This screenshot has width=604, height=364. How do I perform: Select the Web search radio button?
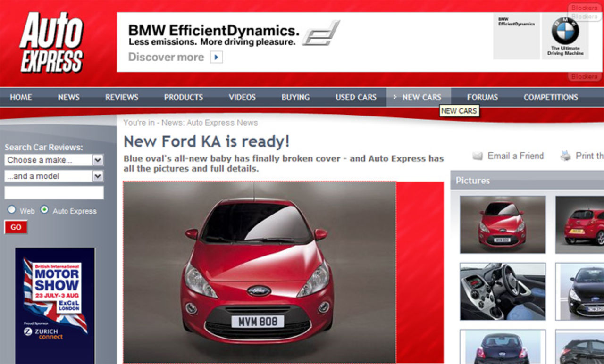tap(12, 210)
